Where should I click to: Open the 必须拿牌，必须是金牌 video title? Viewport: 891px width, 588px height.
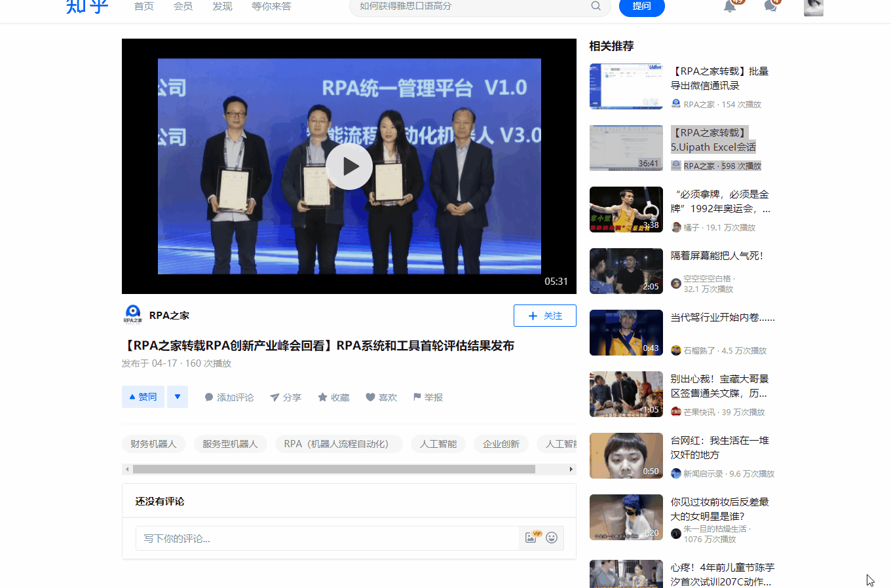(720, 202)
